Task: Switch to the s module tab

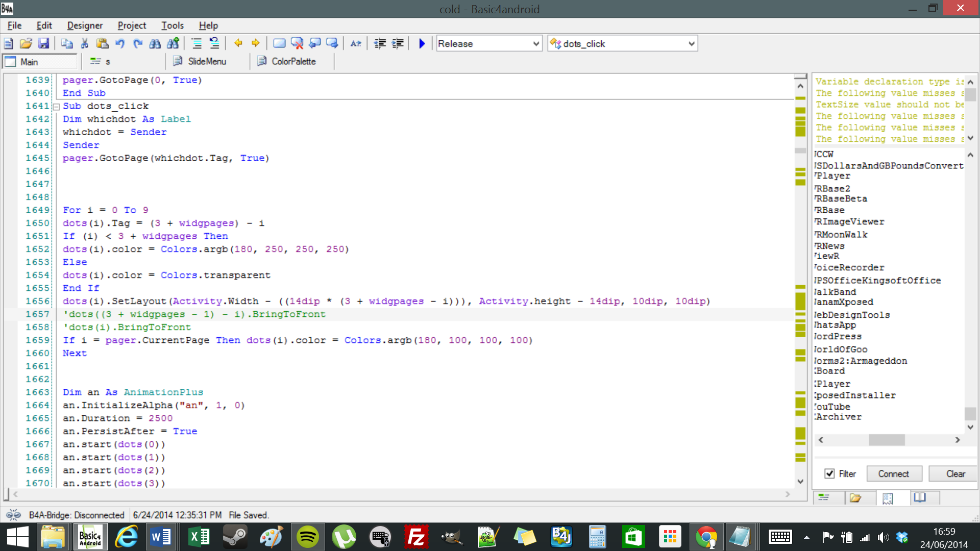Action: click(x=125, y=62)
